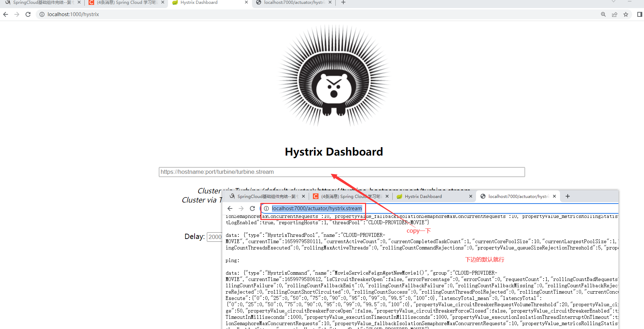Close the Hystrix Dashboard tab
The width and height of the screenshot is (644, 329).
point(246,2)
